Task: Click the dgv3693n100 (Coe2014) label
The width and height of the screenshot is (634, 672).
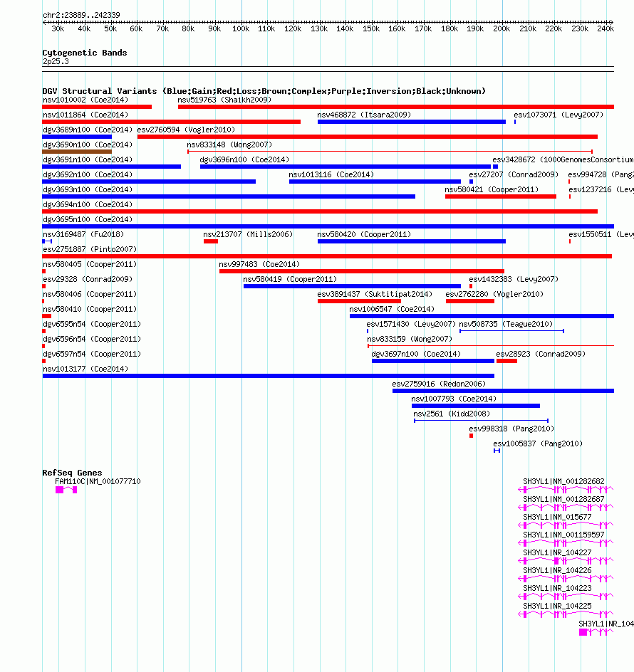Action: coord(88,190)
